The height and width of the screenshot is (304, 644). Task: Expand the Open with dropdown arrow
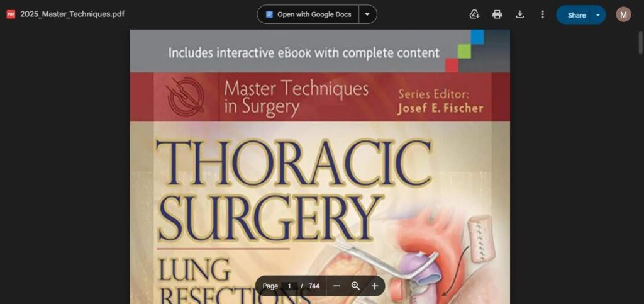[367, 14]
